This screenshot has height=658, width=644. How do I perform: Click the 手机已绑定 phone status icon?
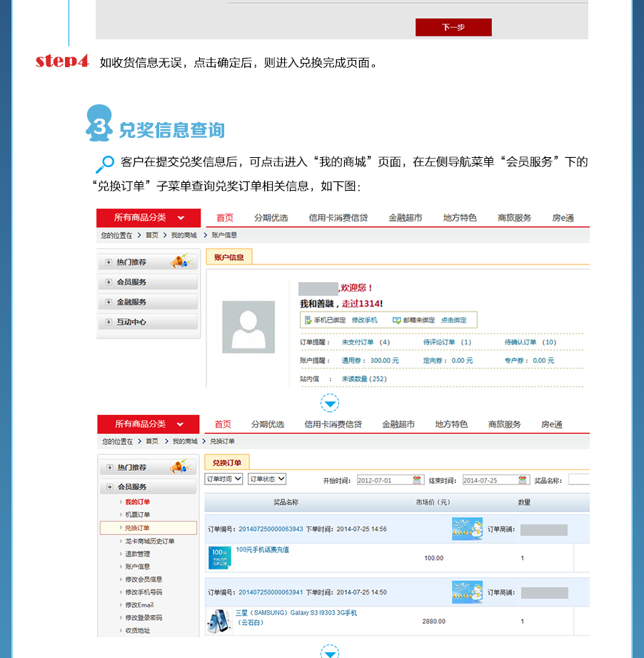(x=308, y=320)
